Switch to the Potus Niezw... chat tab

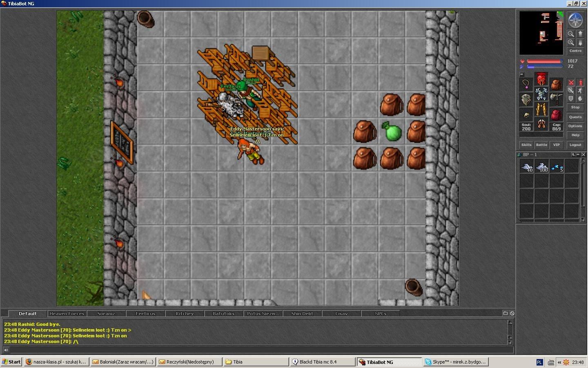[263, 314]
